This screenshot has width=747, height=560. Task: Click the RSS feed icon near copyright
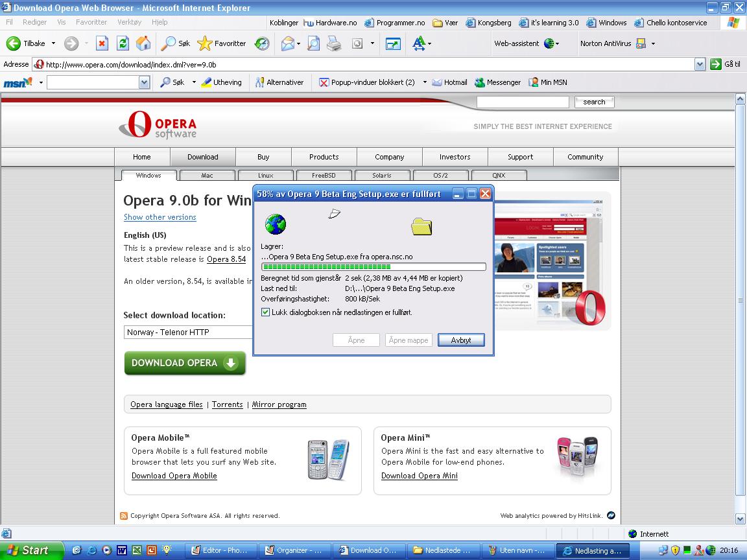(124, 516)
